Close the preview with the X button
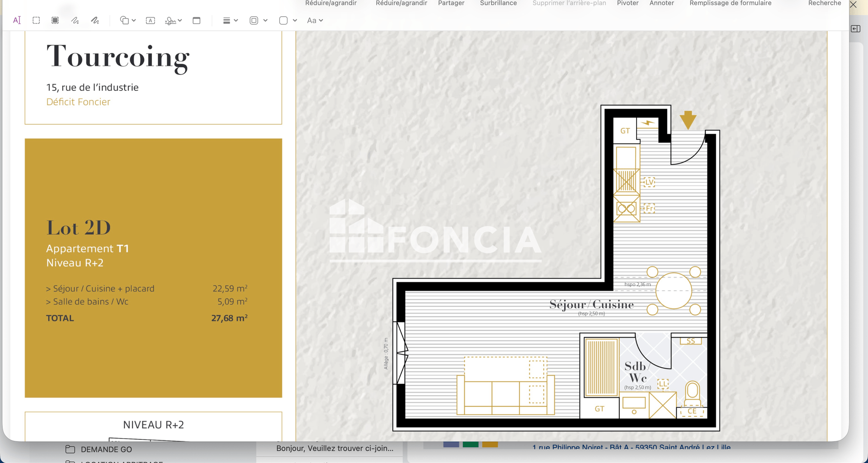 (853, 5)
